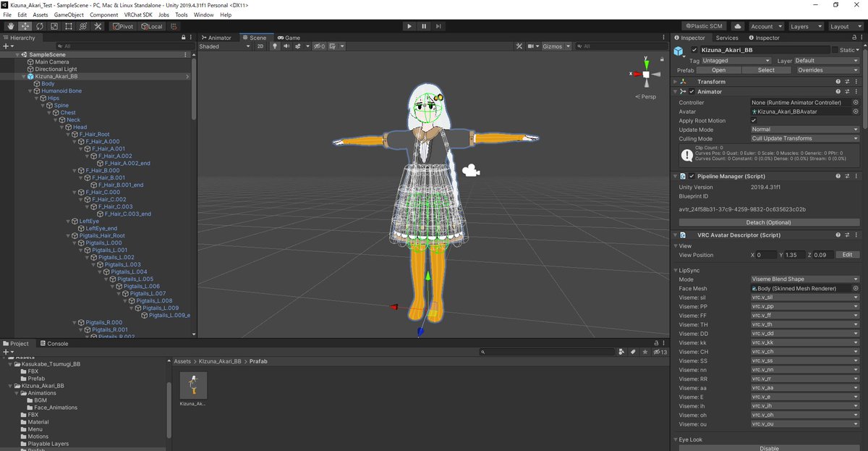This screenshot has width=868, height=451.
Task: Select the Move tool in the toolbar
Action: [x=25, y=26]
